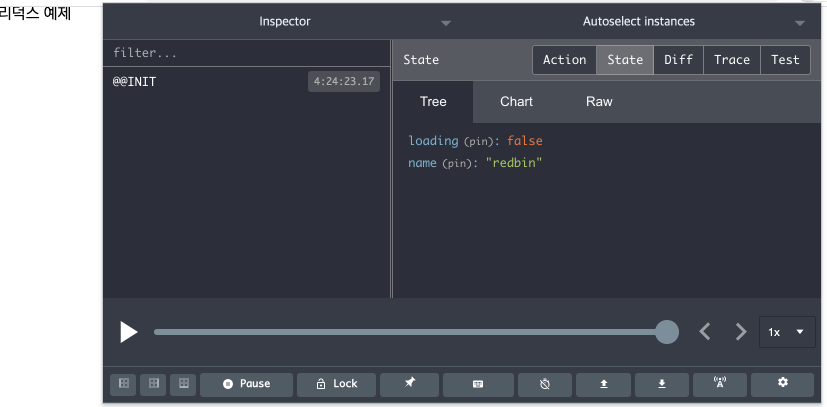Click the State heading label on the left
Viewport: 827px width, 407px height.
tap(421, 60)
